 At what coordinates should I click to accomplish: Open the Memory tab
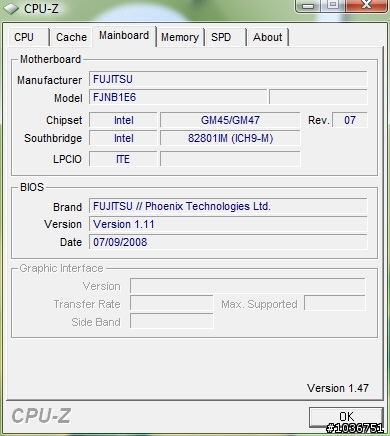tap(180, 37)
